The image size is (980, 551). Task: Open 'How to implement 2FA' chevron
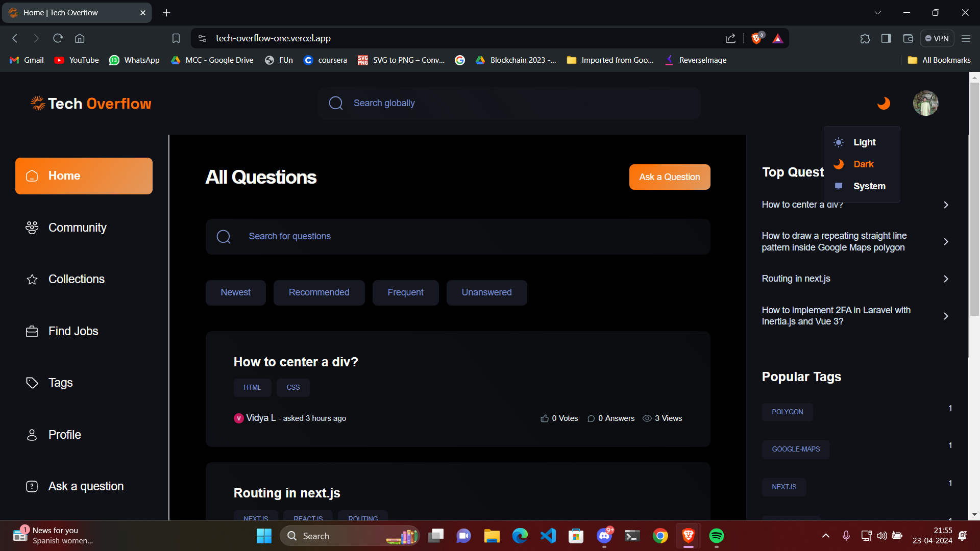pyautogui.click(x=946, y=316)
